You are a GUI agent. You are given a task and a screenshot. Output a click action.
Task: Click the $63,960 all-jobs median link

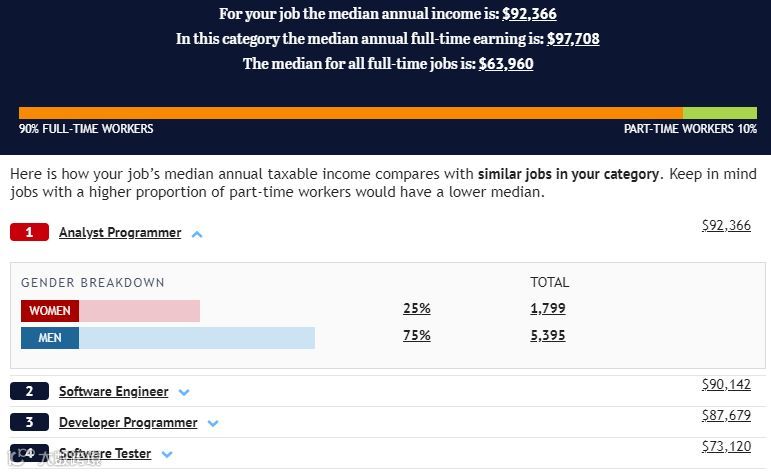(x=506, y=64)
